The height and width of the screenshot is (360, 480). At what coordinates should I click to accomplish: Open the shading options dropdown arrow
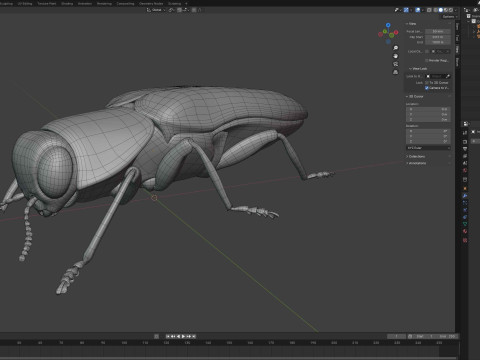tap(455, 10)
